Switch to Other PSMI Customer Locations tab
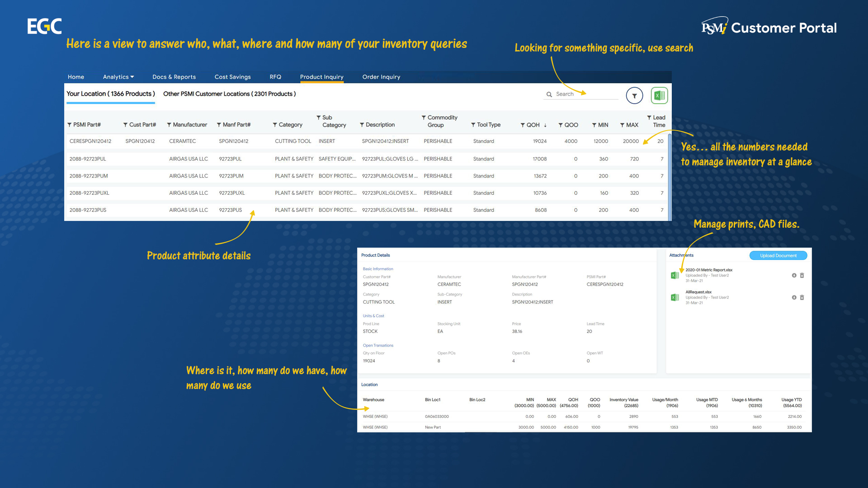868x488 pixels. 229,94
